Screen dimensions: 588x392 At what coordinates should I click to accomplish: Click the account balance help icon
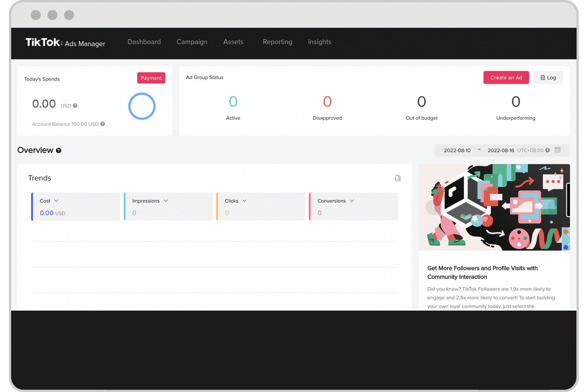102,124
